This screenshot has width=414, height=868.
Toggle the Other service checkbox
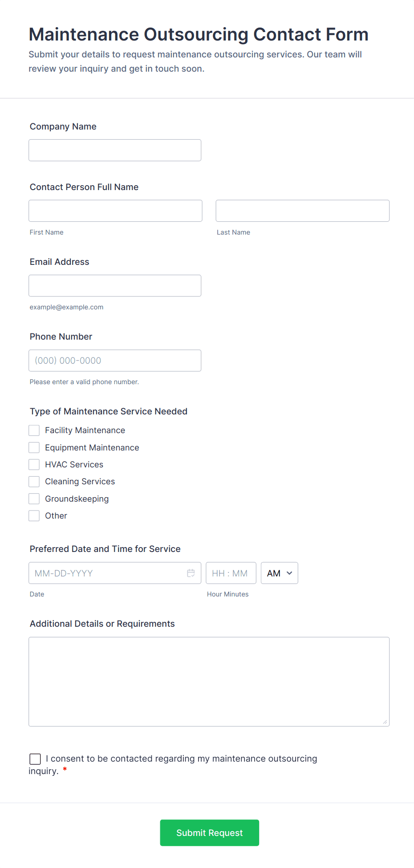pyautogui.click(x=34, y=516)
